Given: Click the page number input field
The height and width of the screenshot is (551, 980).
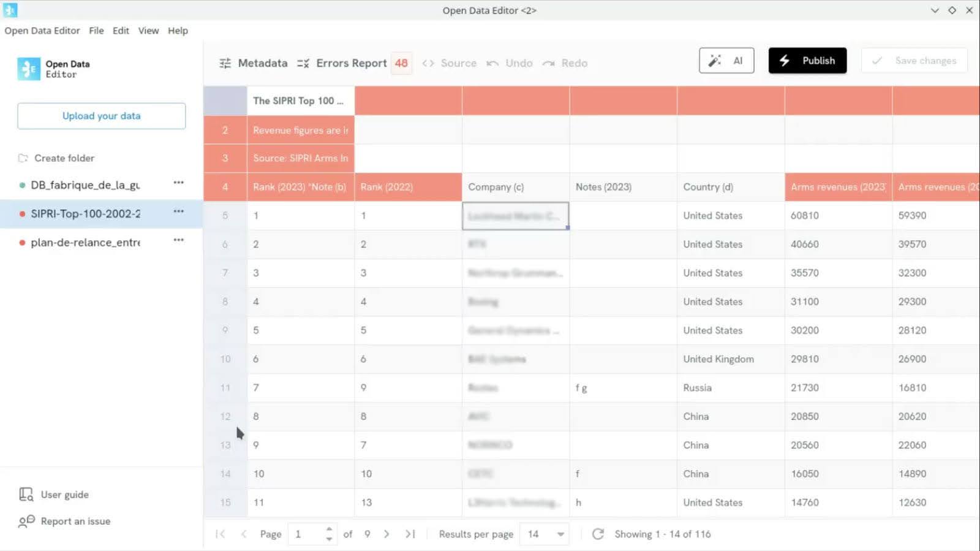Looking at the screenshot, I should pos(306,534).
